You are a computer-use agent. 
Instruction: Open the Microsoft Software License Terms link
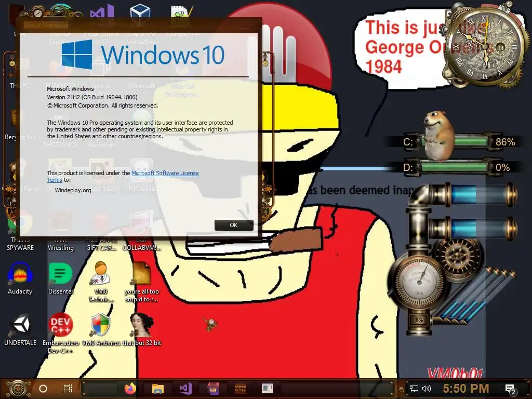click(x=165, y=173)
